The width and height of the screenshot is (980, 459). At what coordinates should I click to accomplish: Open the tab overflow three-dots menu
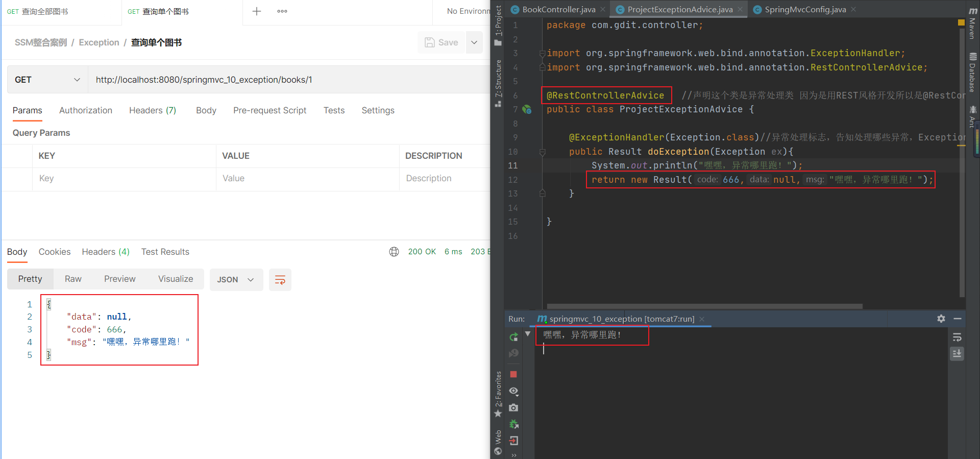point(282,11)
